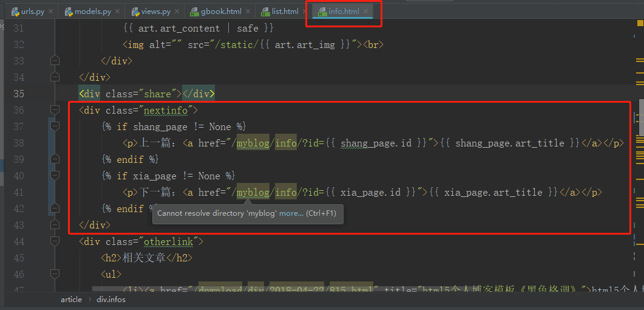Toggle fold marker at line 43 closing div
Image resolution: width=644 pixels, height=310 pixels.
click(x=55, y=225)
